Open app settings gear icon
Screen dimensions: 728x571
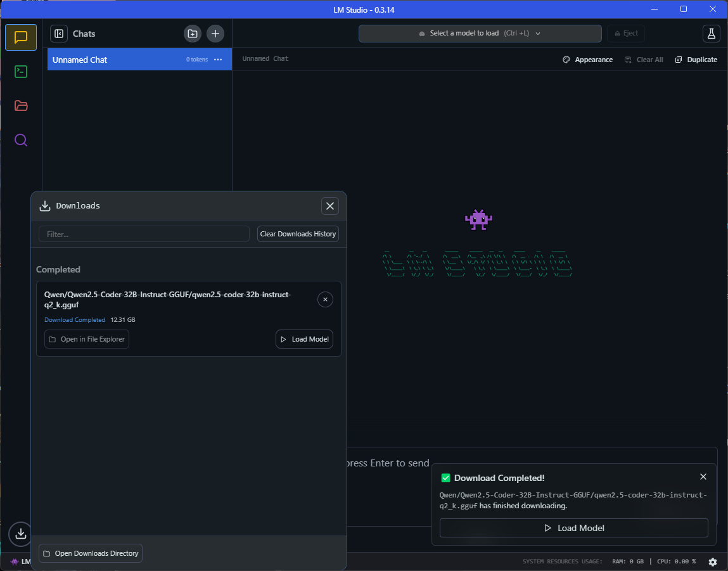(713, 561)
